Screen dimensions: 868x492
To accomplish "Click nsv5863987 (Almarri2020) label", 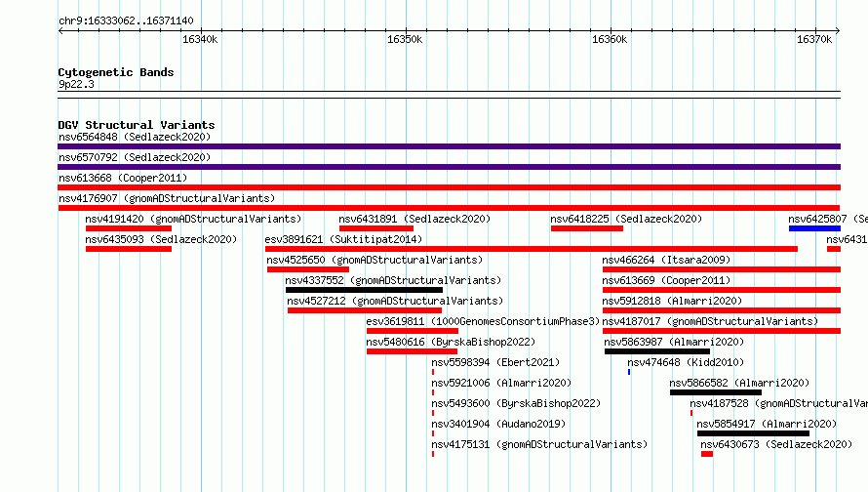I will pyautogui.click(x=674, y=342).
